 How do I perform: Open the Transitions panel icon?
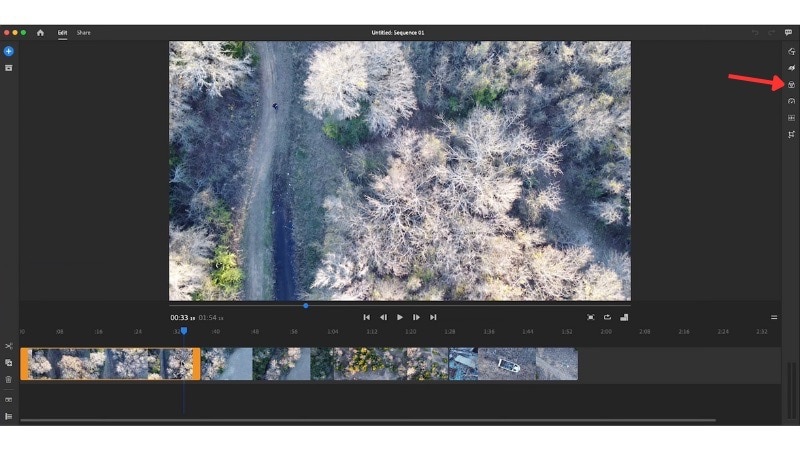[x=791, y=68]
